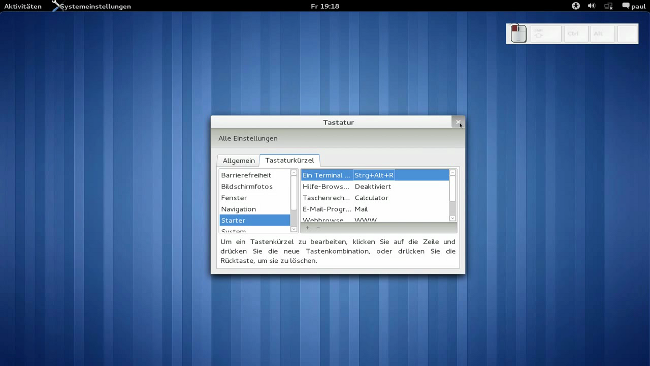Click shortcut list scrollbar up arrow

pyautogui.click(x=452, y=172)
